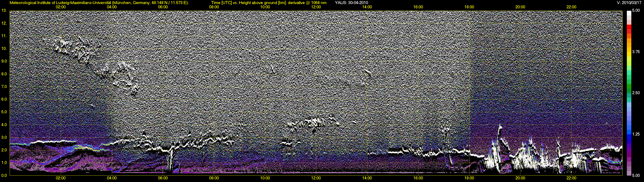Image resolution: width=644 pixels, height=182 pixels.
Task: Select the 06:00 label on the bottom time axis
Action: pyautogui.click(x=163, y=178)
